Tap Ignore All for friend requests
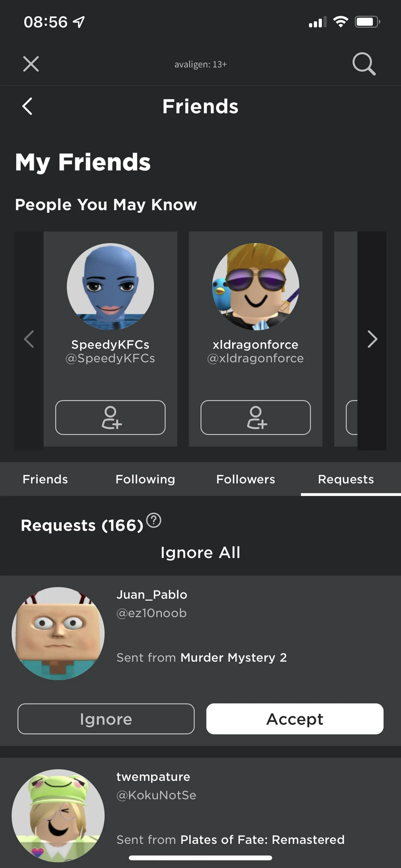Viewport: 401px width, 868px height. point(200,552)
